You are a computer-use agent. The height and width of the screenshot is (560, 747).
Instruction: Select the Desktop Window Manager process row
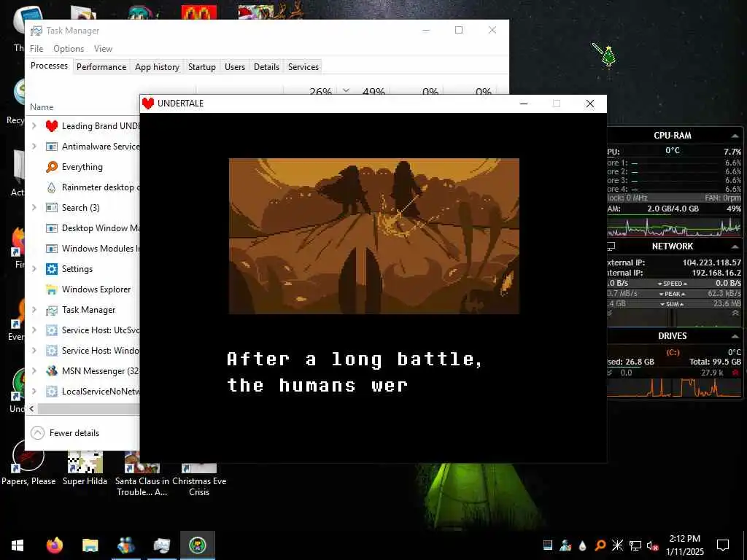(82, 228)
